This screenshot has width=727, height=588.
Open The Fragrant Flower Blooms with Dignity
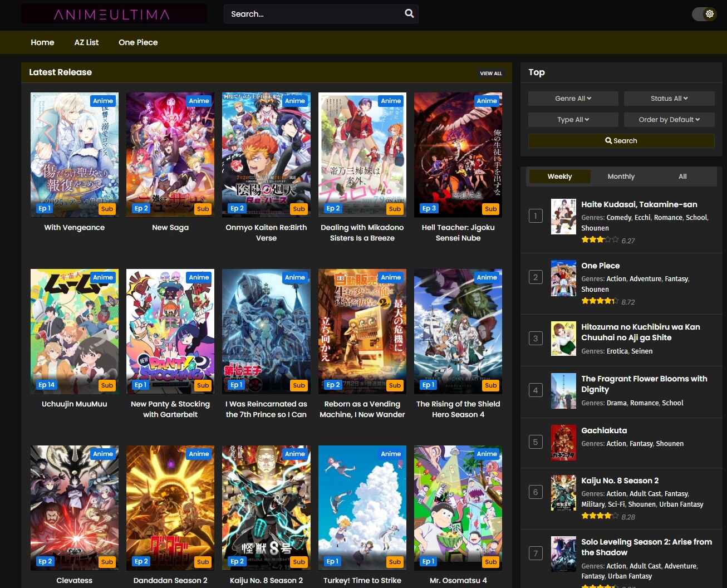(644, 384)
